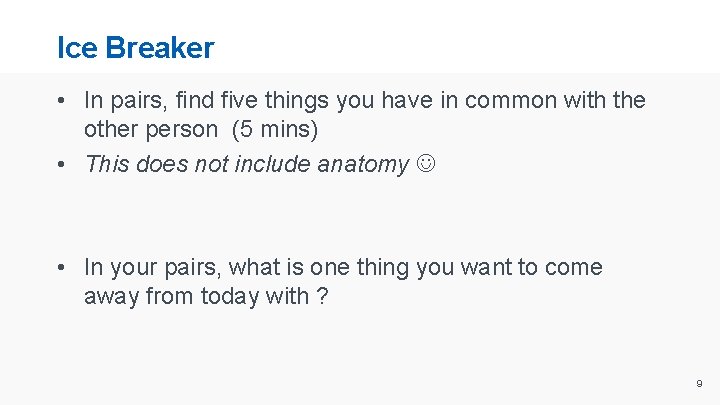Click the question mark ending the last bullet

pyautogui.click(x=322, y=297)
